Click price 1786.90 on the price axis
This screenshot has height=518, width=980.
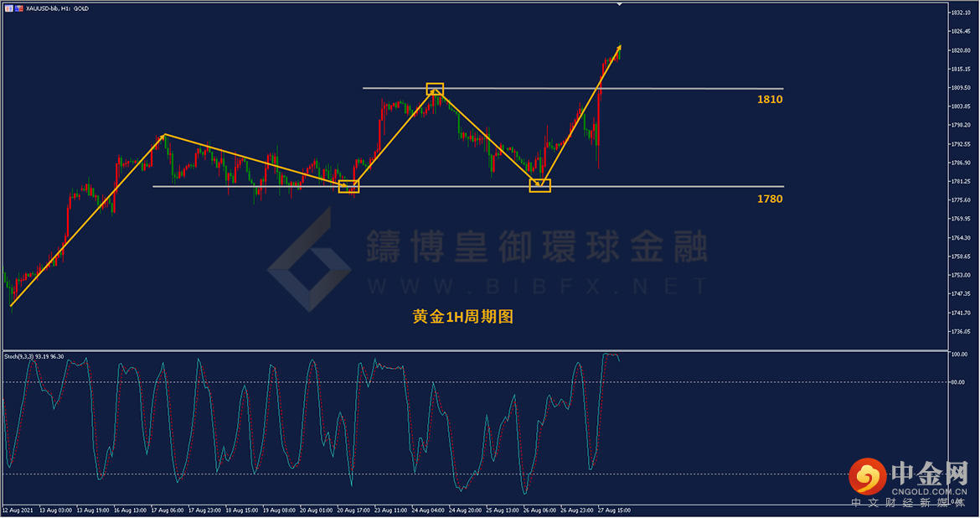coord(960,163)
